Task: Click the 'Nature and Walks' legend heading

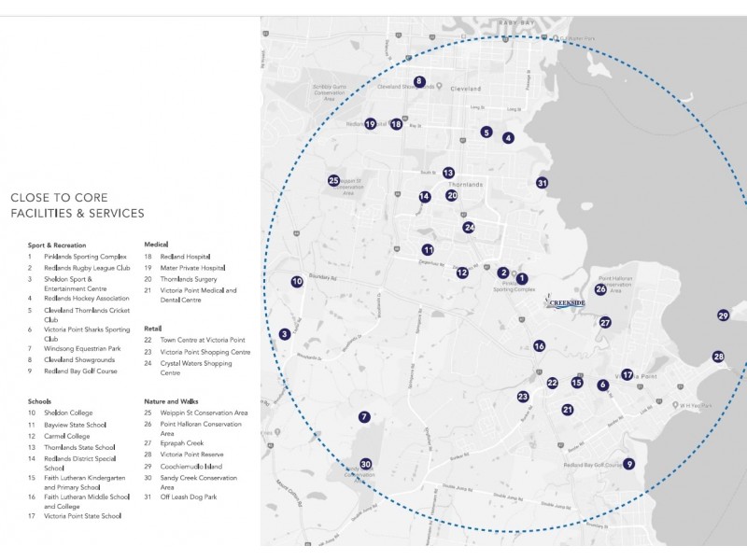Action: point(171,401)
